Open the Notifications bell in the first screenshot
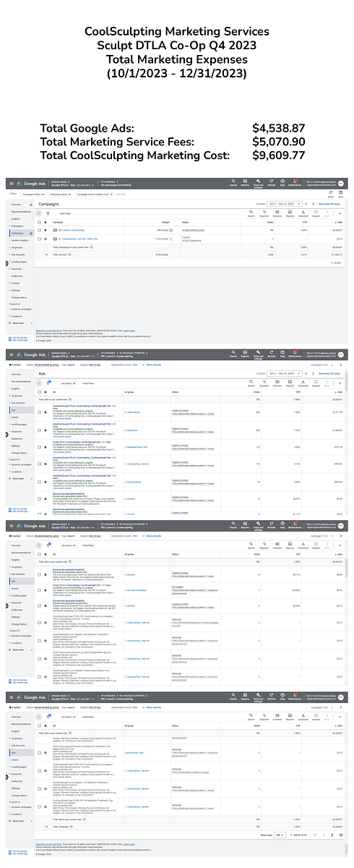 tap(295, 182)
